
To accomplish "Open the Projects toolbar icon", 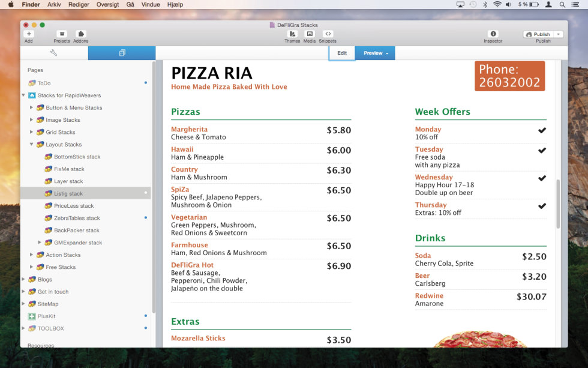I will [x=62, y=34].
